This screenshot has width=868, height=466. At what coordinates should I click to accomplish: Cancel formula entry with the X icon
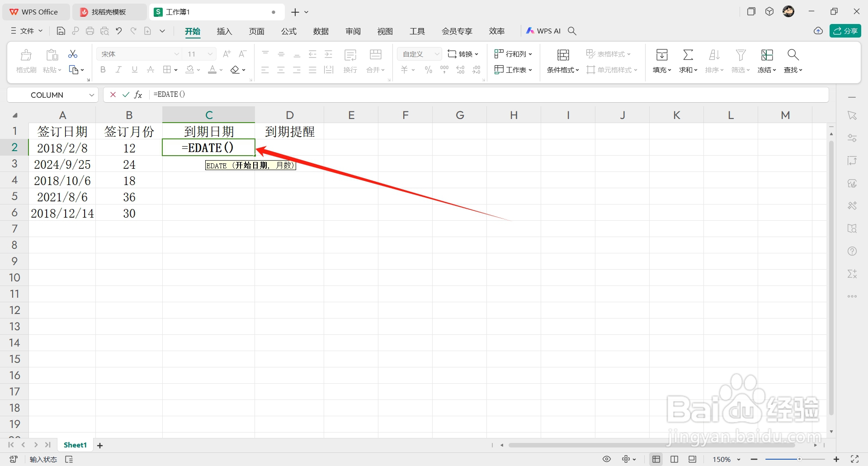point(113,95)
